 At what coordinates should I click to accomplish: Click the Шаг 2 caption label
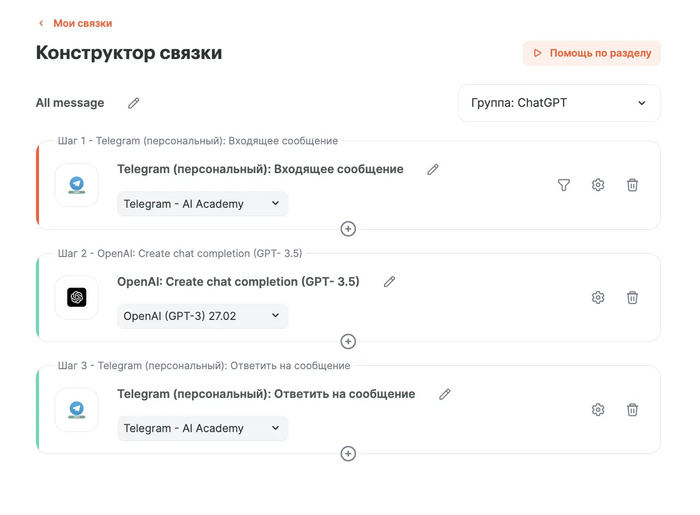coord(180,253)
